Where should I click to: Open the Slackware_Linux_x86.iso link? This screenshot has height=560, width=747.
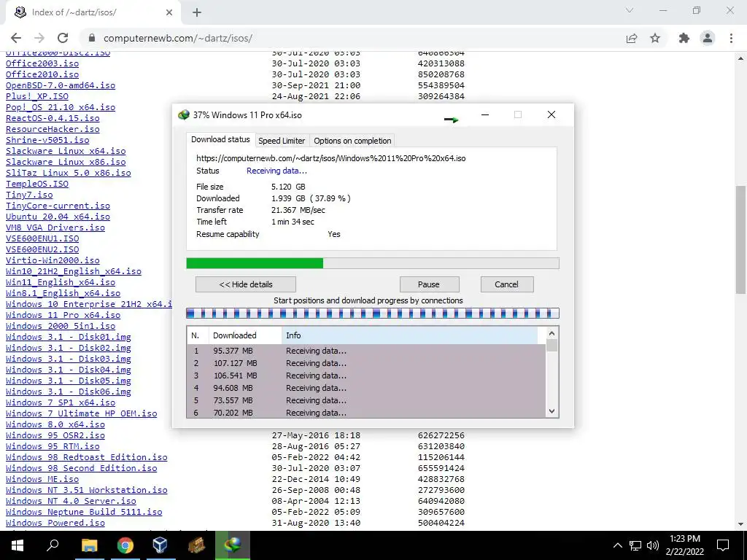point(66,162)
